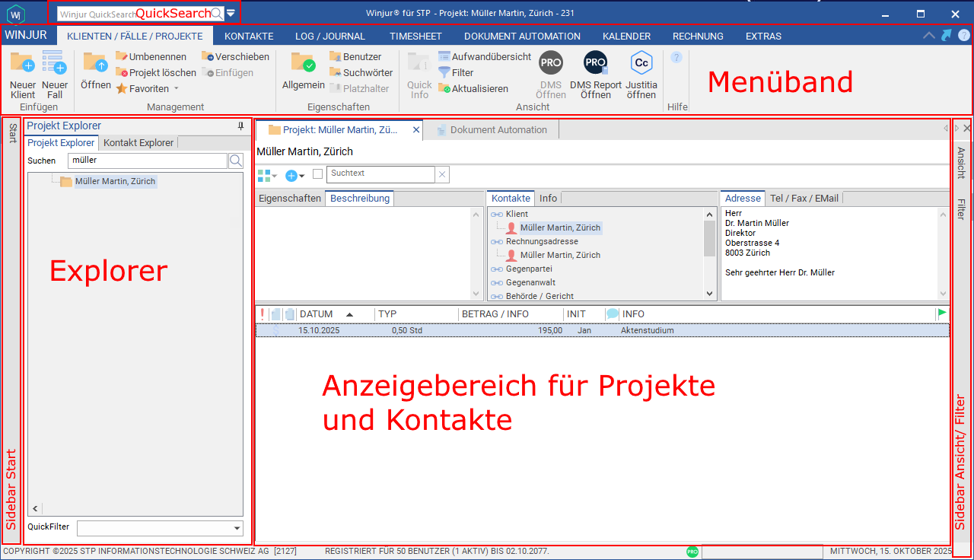Open the EXTRAS ribbon tab
Screen dimensions: 974x560
(x=763, y=36)
